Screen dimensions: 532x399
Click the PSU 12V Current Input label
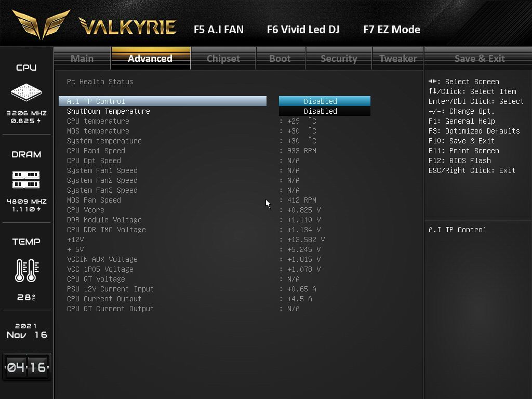(x=110, y=289)
